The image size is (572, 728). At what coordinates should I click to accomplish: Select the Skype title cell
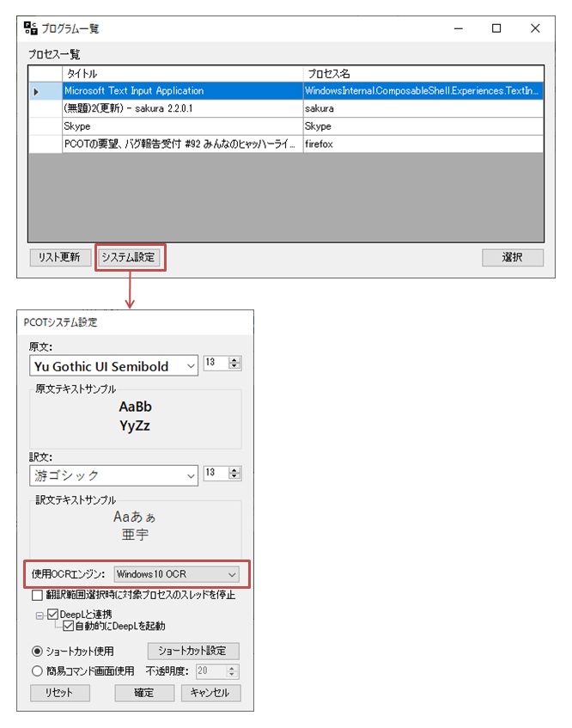[x=182, y=126]
